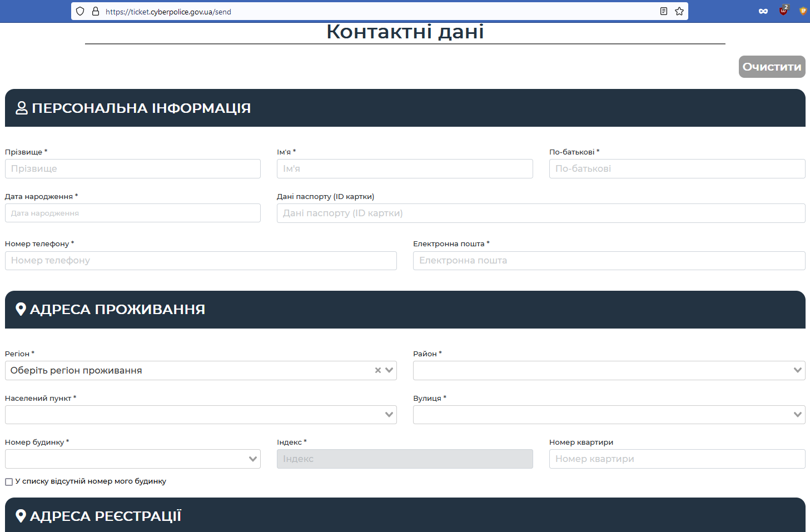Click the 'Регіон *' label
Image resolution: width=810 pixels, height=532 pixels.
[19, 354]
